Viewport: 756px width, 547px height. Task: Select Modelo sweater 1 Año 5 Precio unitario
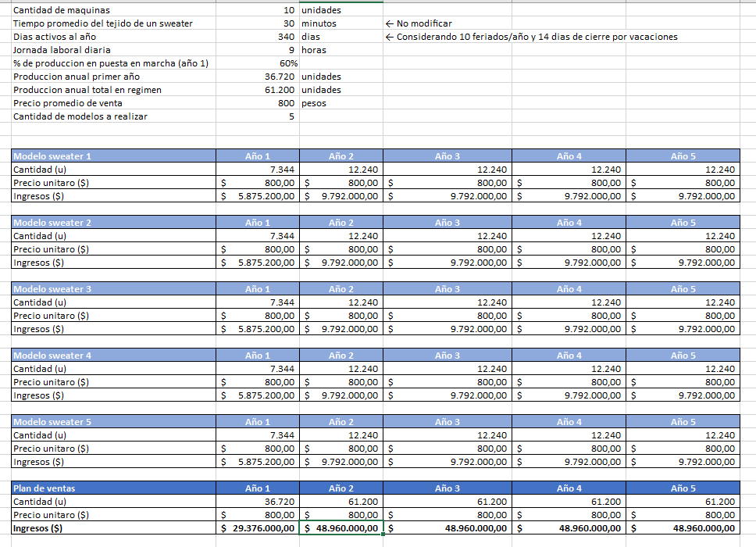coord(683,183)
